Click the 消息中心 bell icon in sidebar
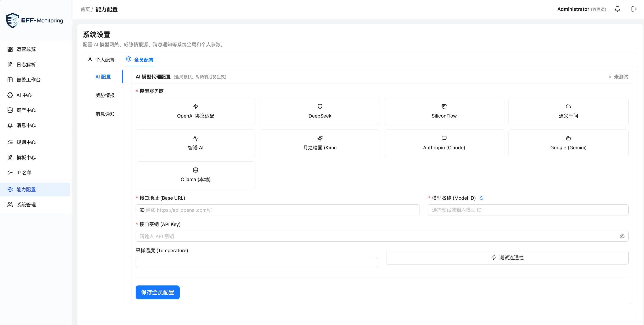The width and height of the screenshot is (644, 325). click(x=10, y=125)
